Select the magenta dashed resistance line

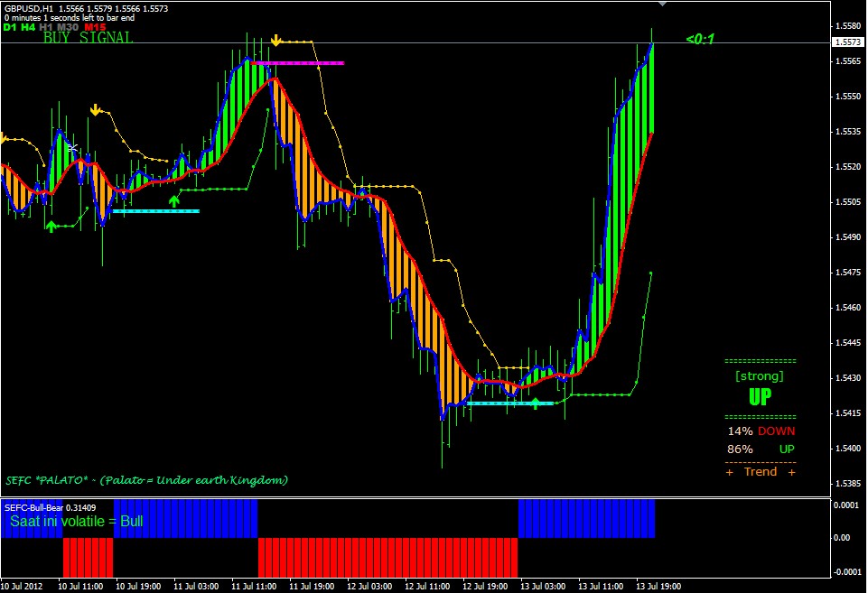click(298, 63)
